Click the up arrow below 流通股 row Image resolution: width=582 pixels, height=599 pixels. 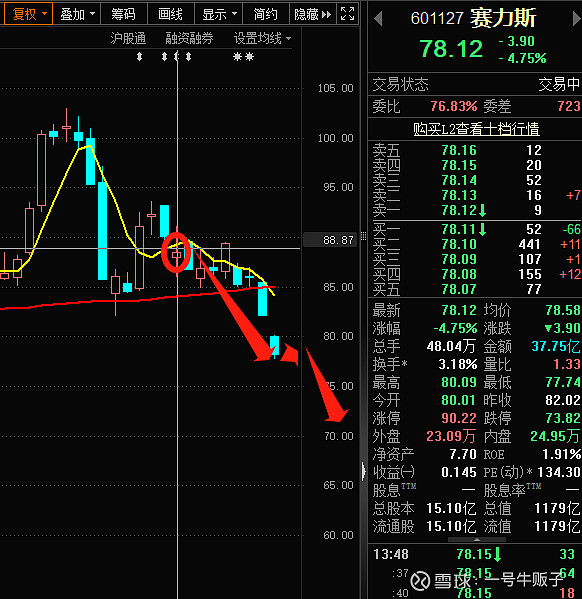pyautogui.click(x=477, y=540)
